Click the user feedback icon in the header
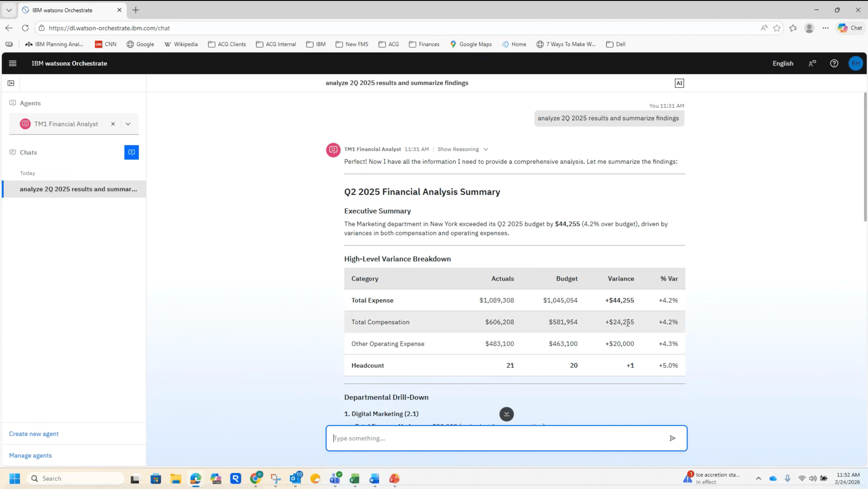Viewport: 868px width, 489px height. pyautogui.click(x=812, y=63)
